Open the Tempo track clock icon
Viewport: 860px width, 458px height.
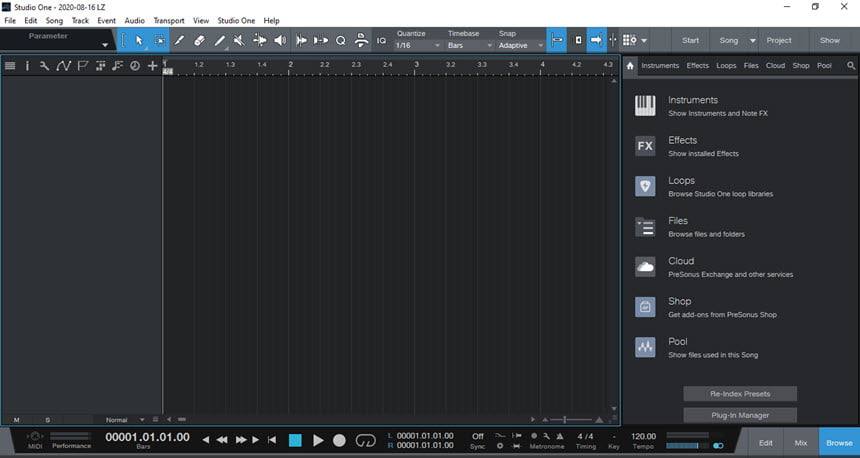135,66
